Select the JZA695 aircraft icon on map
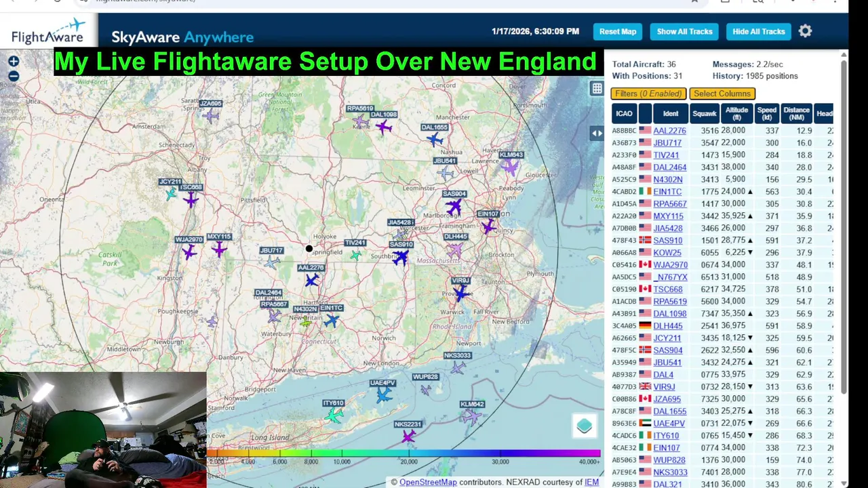The width and height of the screenshot is (868, 488). coord(211,116)
